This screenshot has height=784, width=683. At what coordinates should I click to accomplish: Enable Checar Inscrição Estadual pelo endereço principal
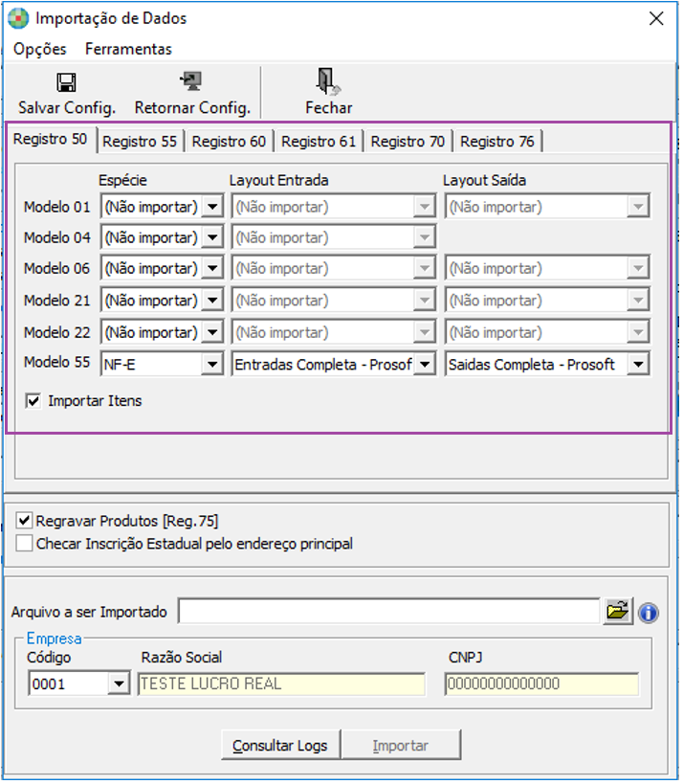[x=25, y=544]
